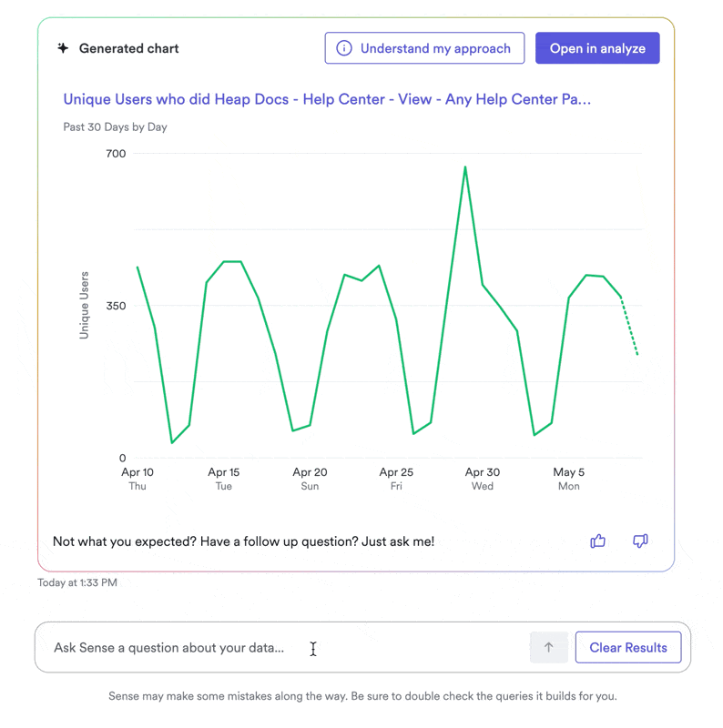Select the dotted projection segment at the line's end
The width and height of the screenshot is (723, 728).
coord(627,328)
